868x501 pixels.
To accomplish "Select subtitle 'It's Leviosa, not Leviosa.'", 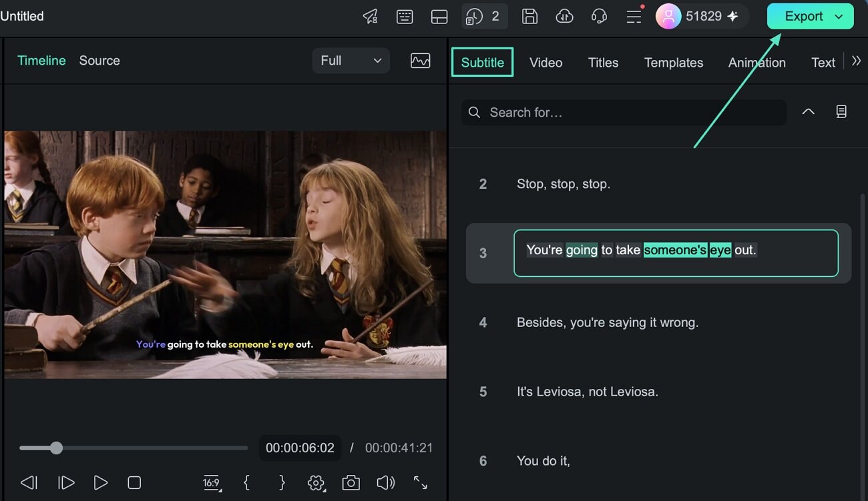I will 587,392.
